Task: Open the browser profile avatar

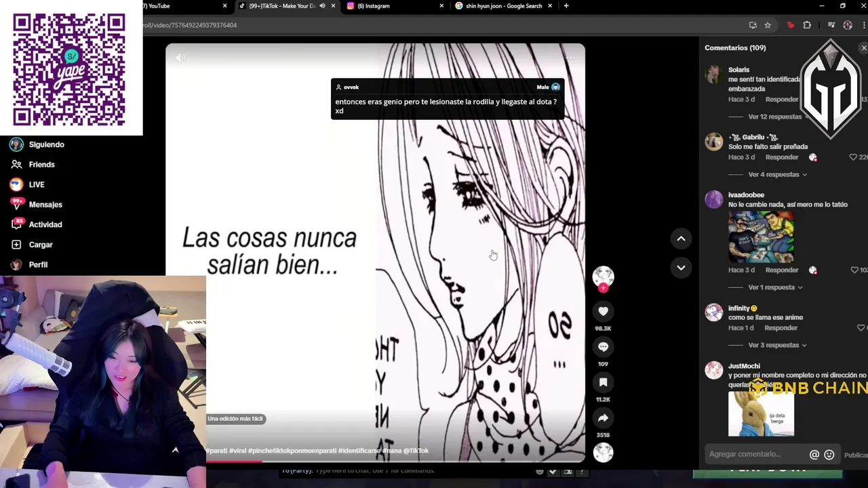Action: click(848, 25)
